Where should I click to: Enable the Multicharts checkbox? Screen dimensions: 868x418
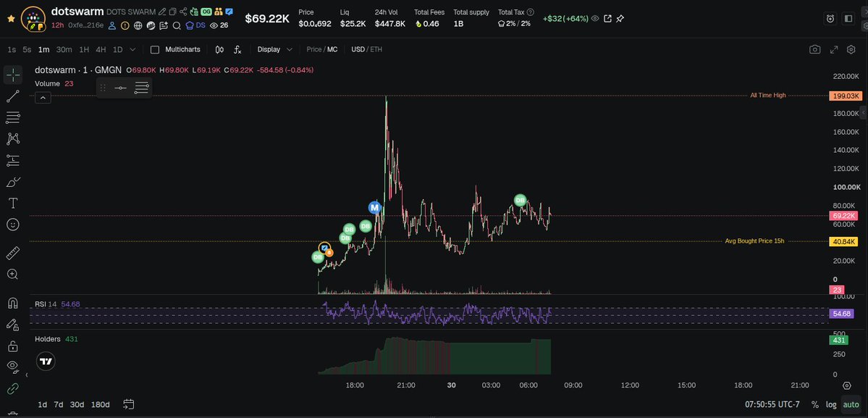155,49
